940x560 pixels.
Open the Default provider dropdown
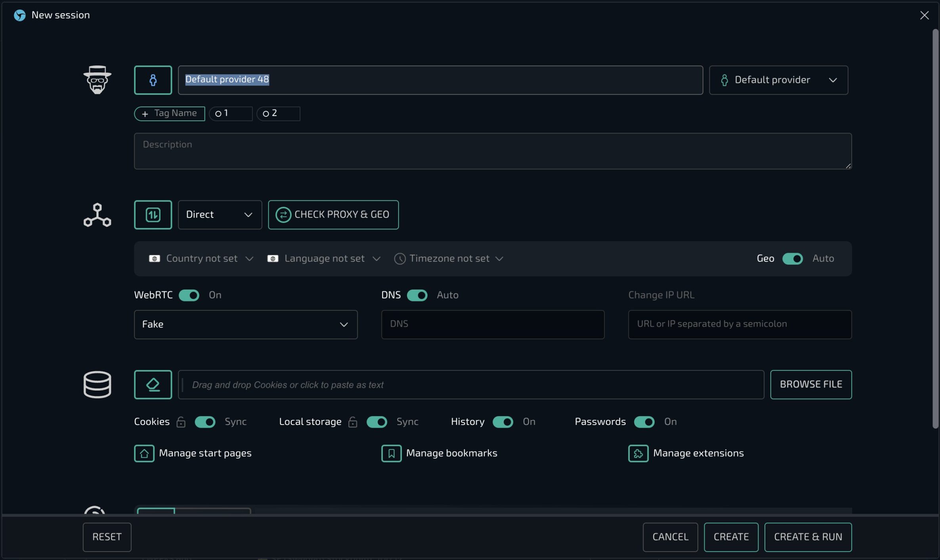(779, 80)
